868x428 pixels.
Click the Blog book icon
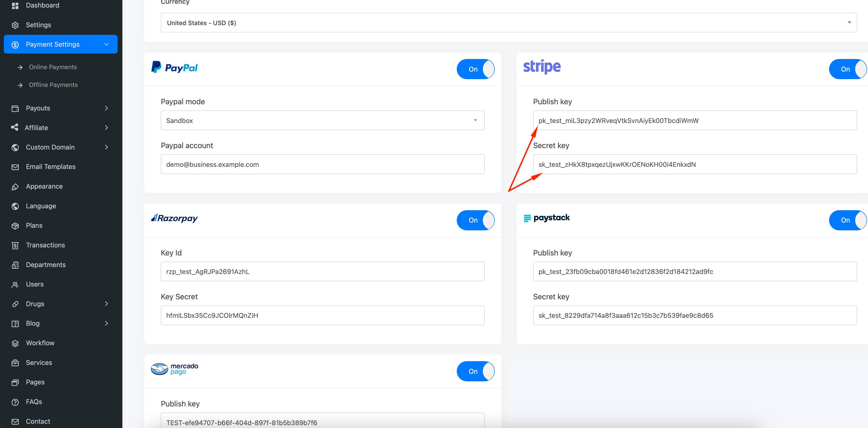(x=15, y=324)
